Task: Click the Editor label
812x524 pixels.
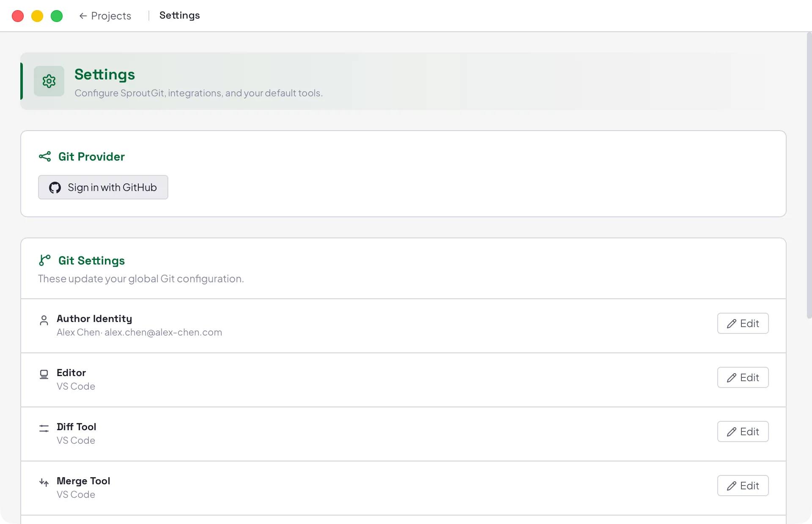Action: (x=71, y=373)
